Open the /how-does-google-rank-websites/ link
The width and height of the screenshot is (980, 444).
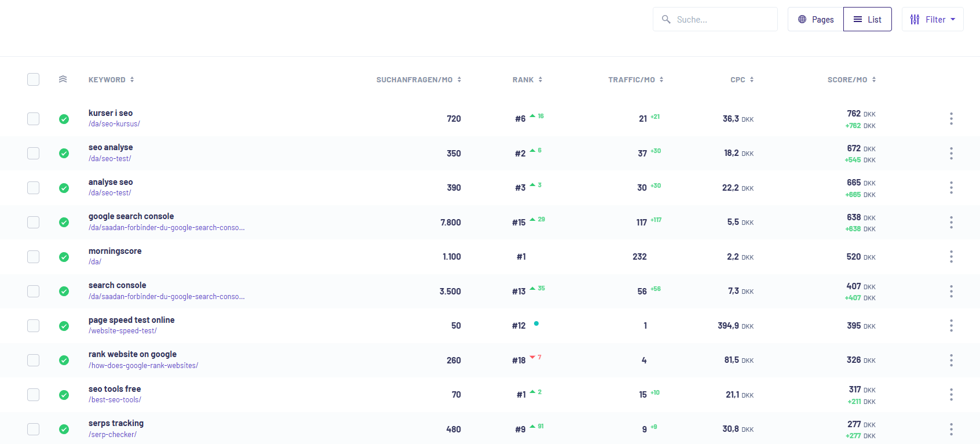[x=143, y=365]
